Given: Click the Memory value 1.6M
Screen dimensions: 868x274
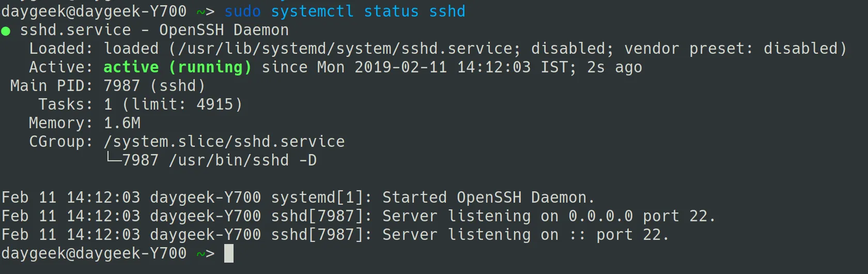Looking at the screenshot, I should 122,123.
